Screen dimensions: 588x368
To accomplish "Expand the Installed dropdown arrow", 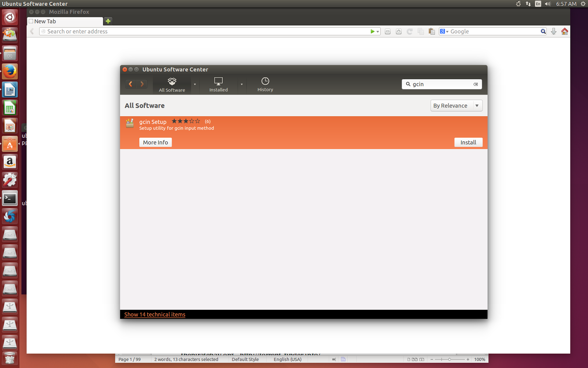I will (241, 85).
